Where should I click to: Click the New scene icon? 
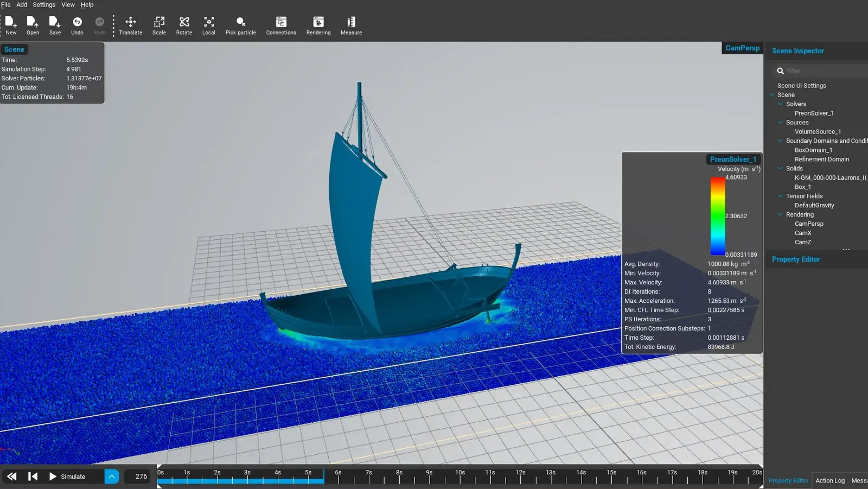11,22
